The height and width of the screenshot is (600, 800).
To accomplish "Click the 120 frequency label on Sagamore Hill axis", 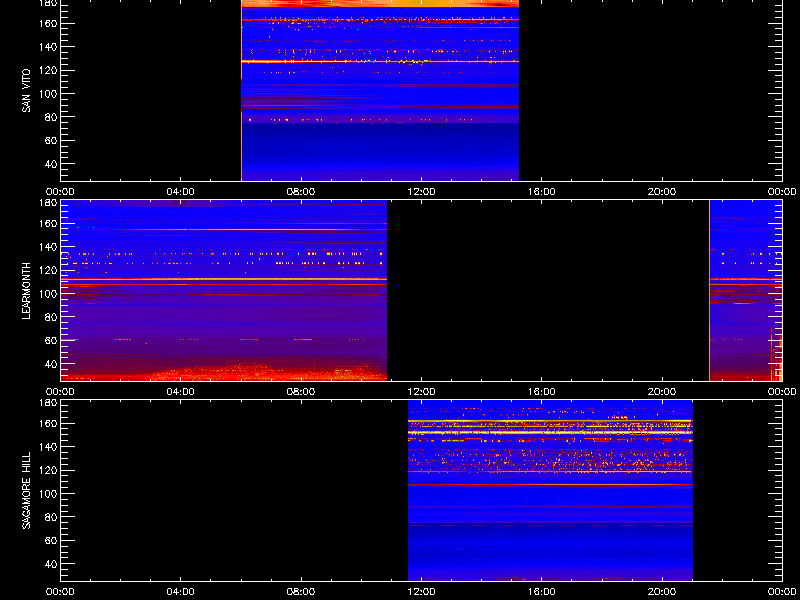I will click(x=47, y=470).
